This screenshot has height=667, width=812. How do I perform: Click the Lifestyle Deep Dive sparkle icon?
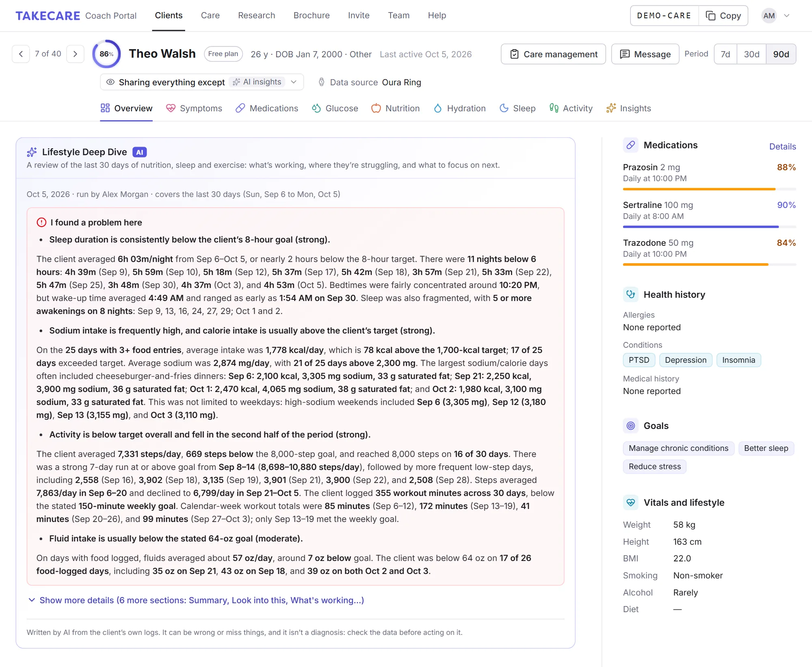(x=32, y=152)
